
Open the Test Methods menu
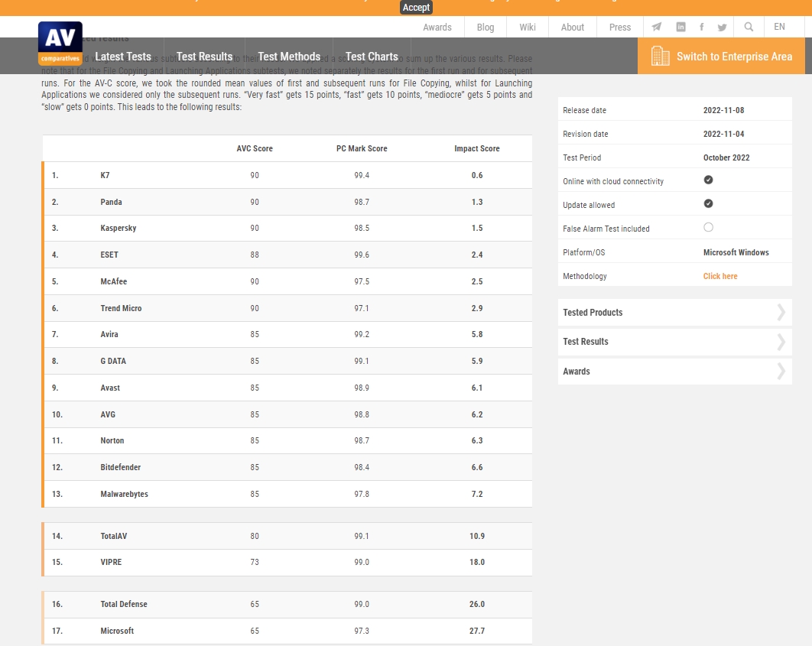click(x=290, y=57)
